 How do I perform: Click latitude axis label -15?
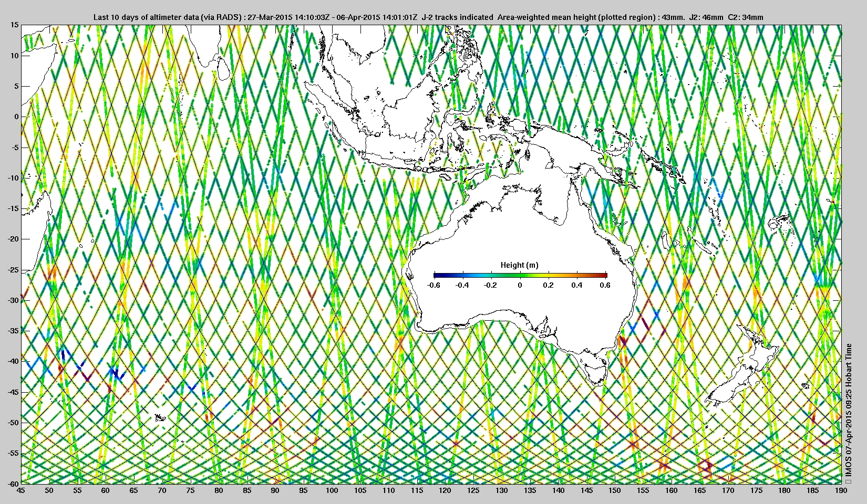[13, 208]
